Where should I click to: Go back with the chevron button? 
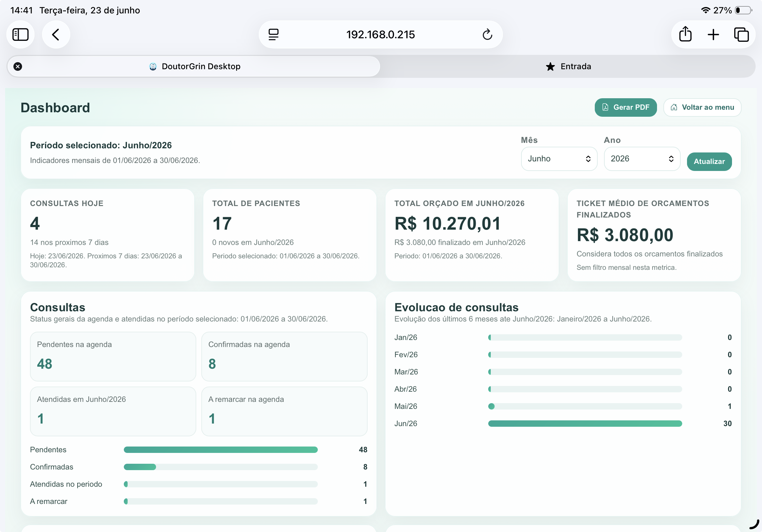[56, 34]
